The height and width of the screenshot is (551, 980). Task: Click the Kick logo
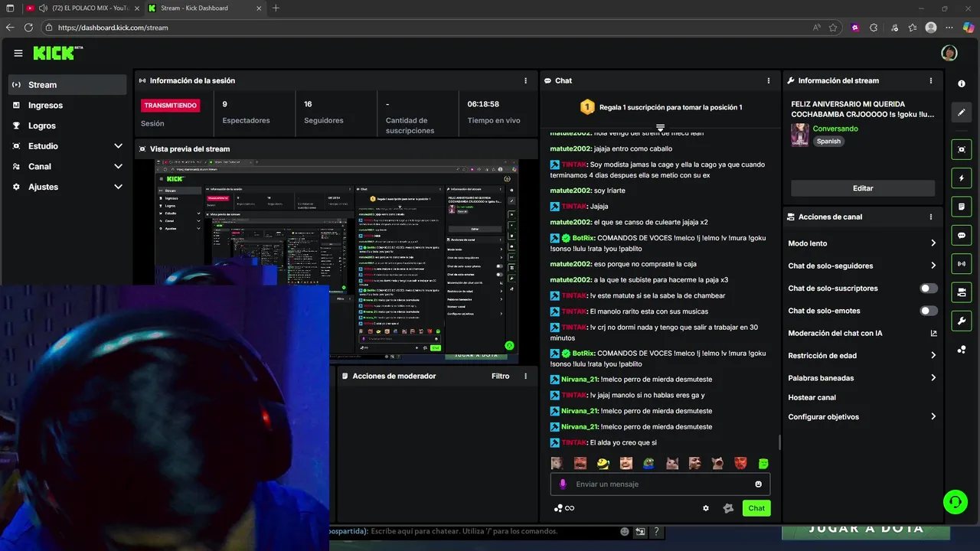point(55,53)
